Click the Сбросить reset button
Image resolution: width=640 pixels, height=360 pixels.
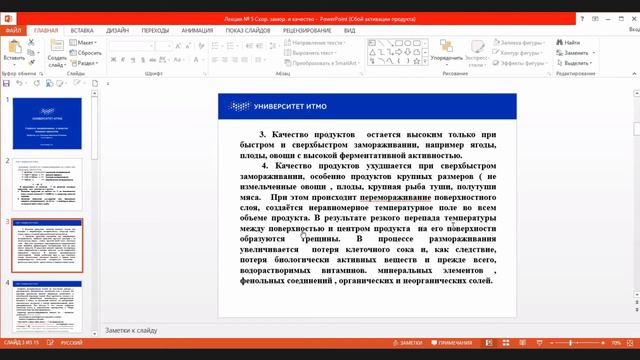(85, 53)
